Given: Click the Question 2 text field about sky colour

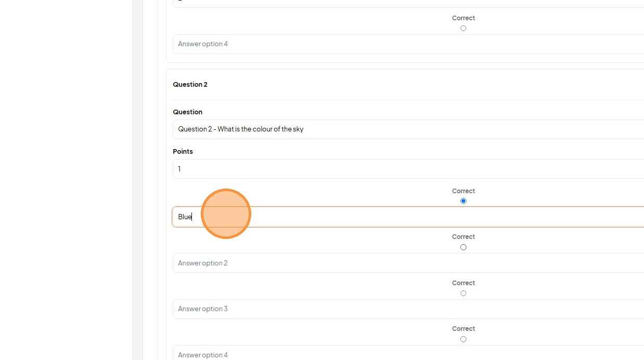Looking at the screenshot, I should pos(408,129).
